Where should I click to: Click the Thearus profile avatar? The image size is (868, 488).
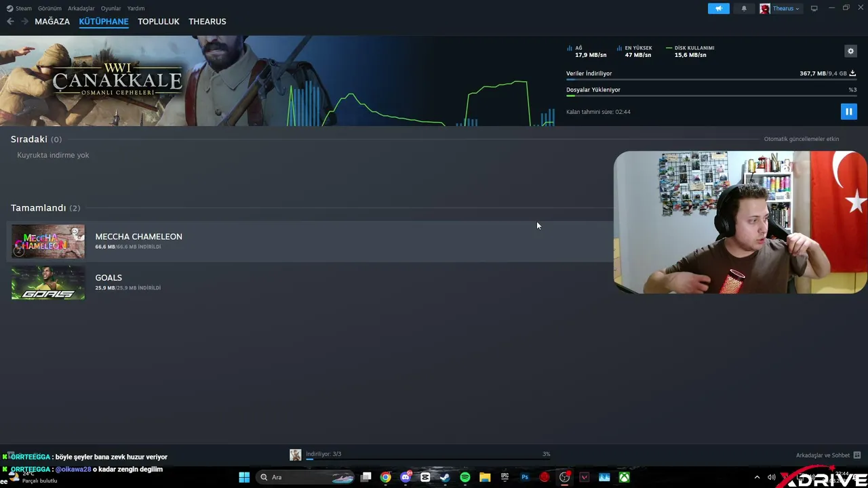point(765,8)
